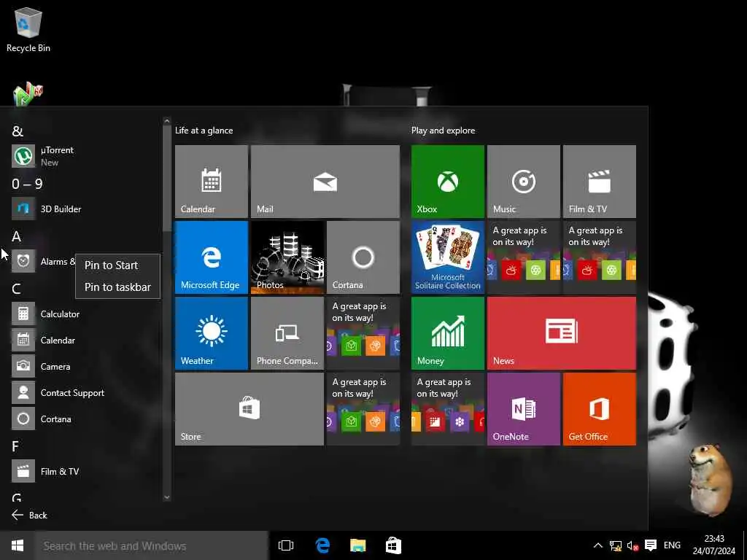Image resolution: width=747 pixels, height=560 pixels.
Task: Open Store from the taskbar
Action: (x=393, y=545)
